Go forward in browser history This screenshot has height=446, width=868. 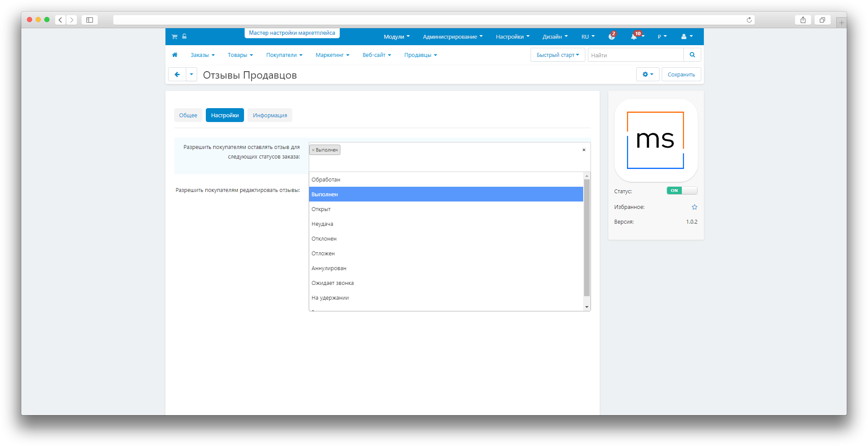(72, 20)
